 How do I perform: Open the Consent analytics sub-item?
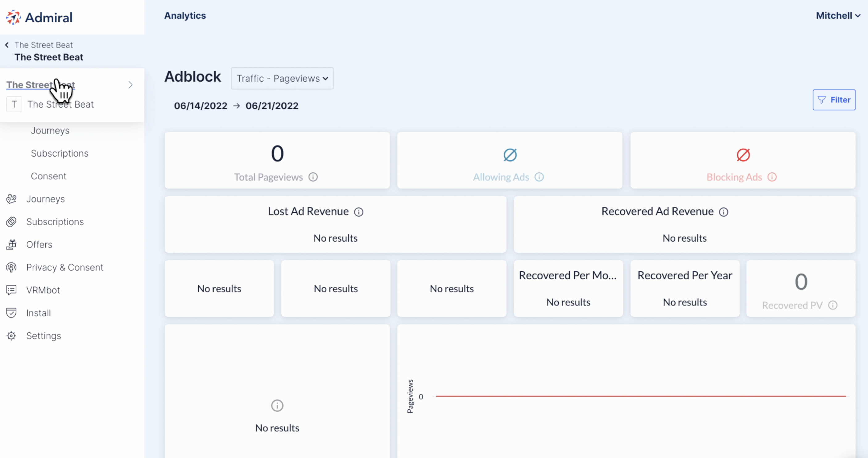coord(48,176)
